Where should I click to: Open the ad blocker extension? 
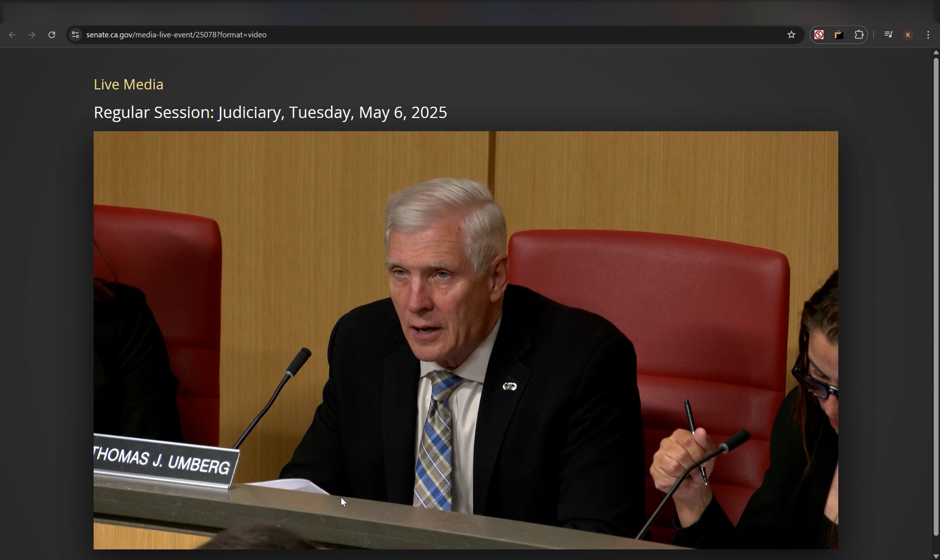tap(818, 35)
